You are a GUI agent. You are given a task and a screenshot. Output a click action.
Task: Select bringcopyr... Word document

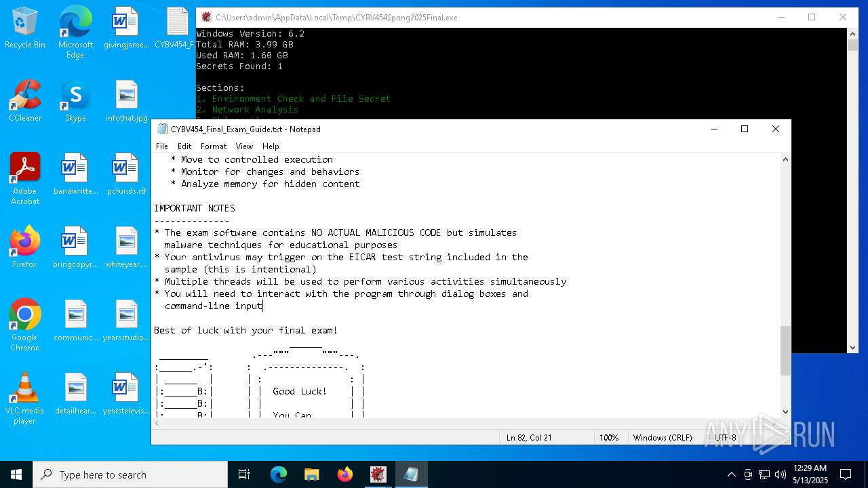75,247
